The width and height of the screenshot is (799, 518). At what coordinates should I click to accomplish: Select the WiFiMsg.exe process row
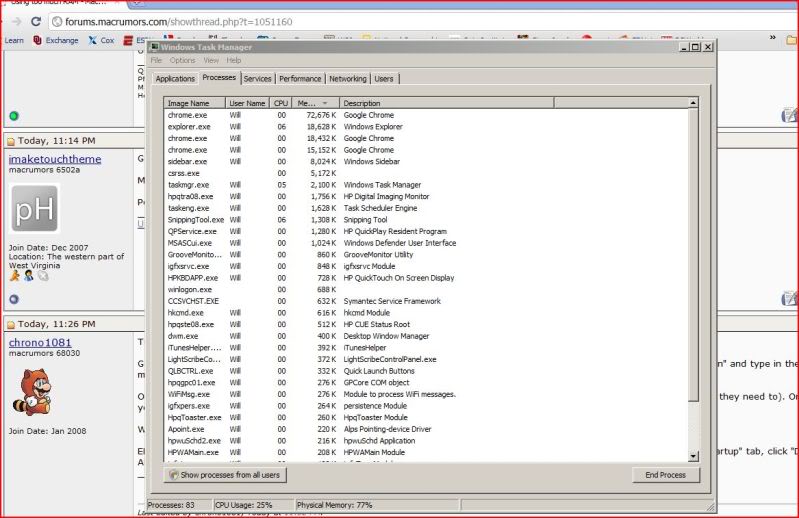pos(426,394)
